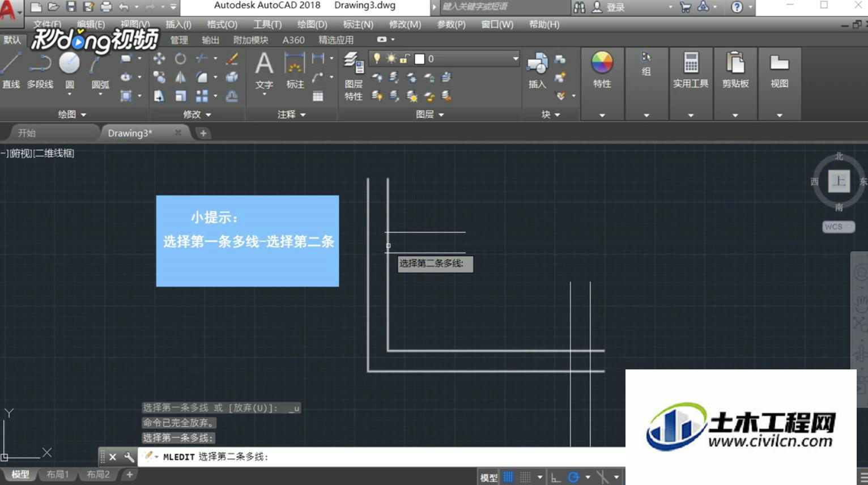Open the Circle tool options dropdown
The width and height of the screenshot is (868, 485).
coord(70,95)
